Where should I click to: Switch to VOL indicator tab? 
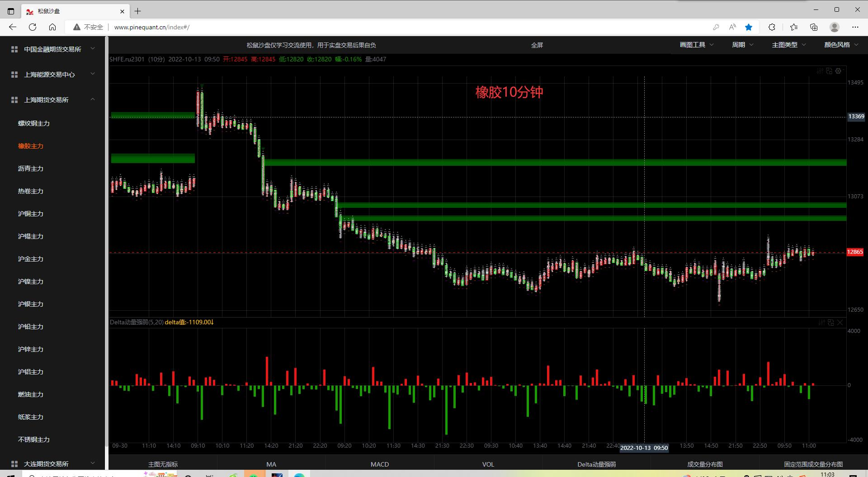[488, 464]
